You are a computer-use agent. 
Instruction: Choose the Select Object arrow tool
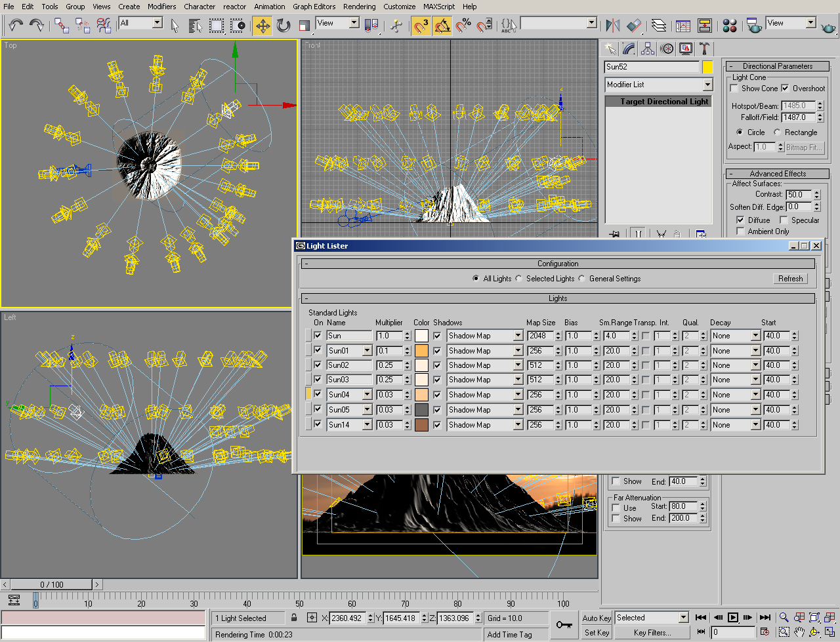(175, 26)
